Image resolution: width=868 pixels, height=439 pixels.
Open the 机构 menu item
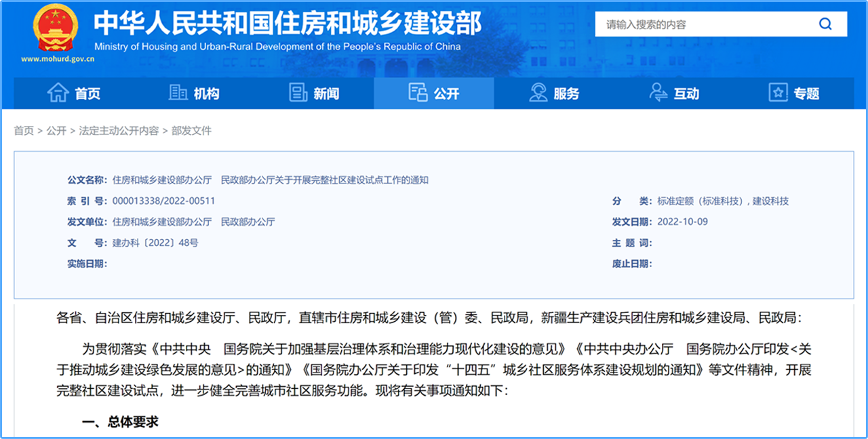(x=206, y=93)
